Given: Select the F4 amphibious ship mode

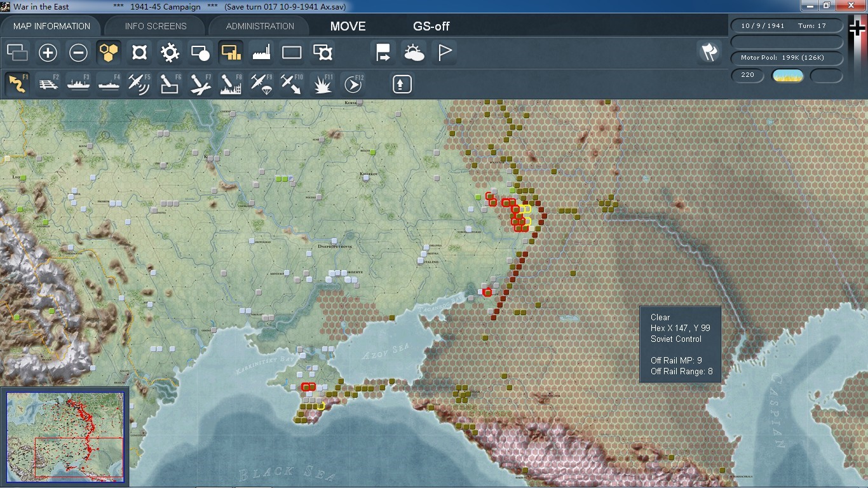Looking at the screenshot, I should tap(109, 84).
